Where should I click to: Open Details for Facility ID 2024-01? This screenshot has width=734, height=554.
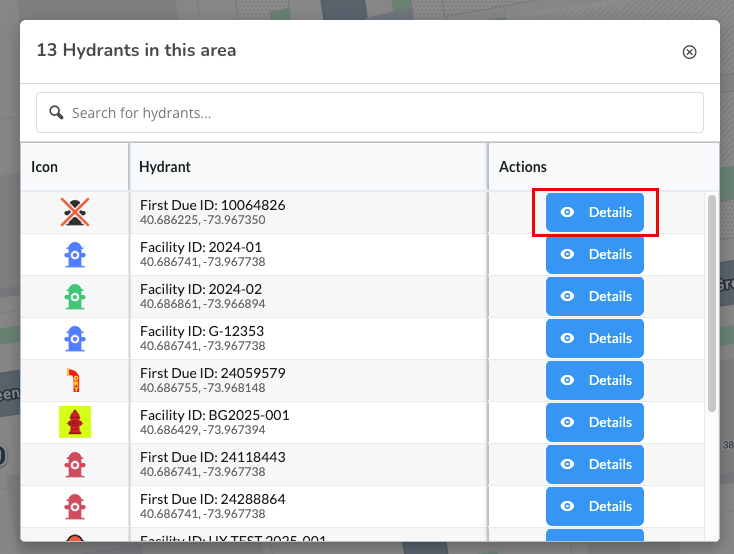tap(595, 254)
